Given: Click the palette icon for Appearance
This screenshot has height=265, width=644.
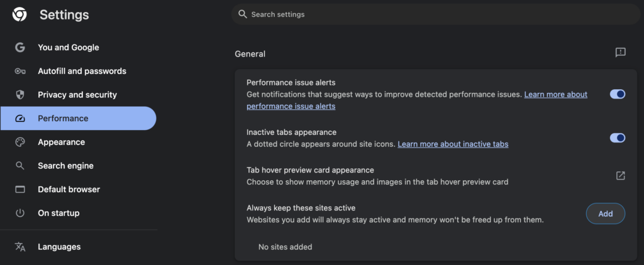Looking at the screenshot, I should pos(20,143).
